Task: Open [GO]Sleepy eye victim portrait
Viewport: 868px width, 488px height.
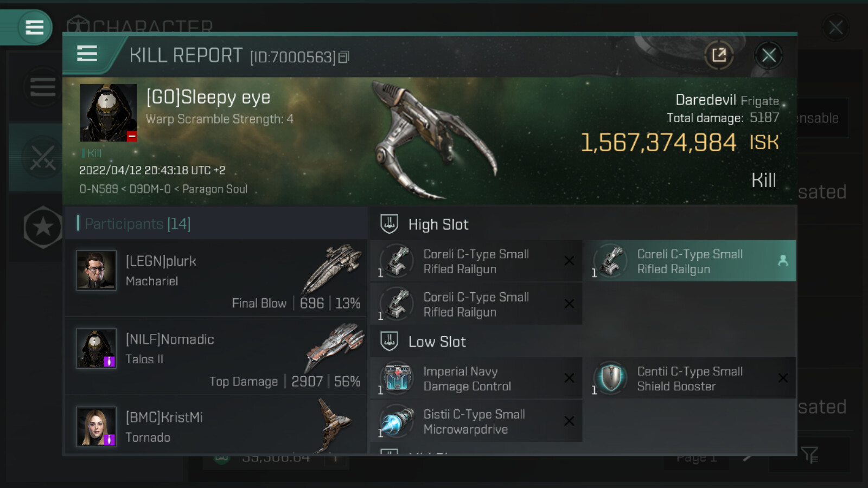Action: click(x=108, y=113)
